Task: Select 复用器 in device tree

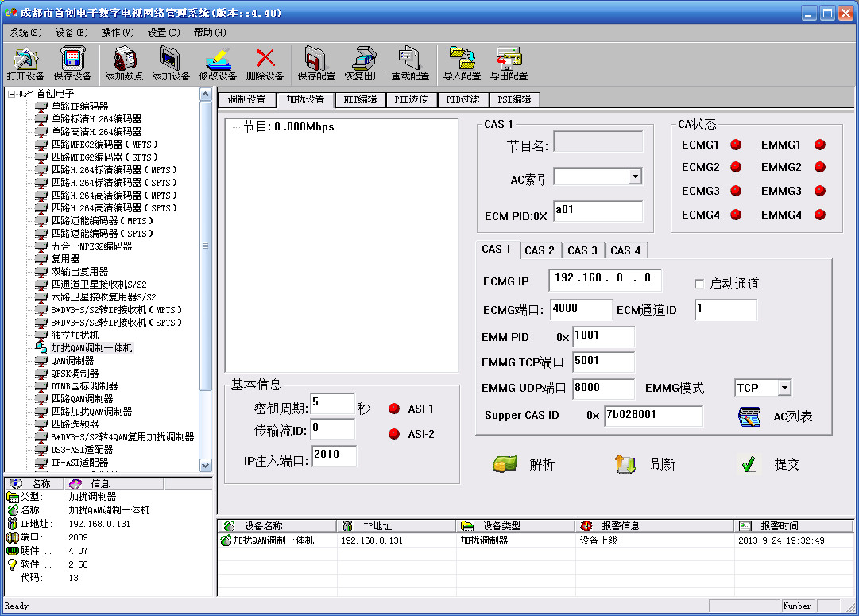Action: [x=65, y=258]
